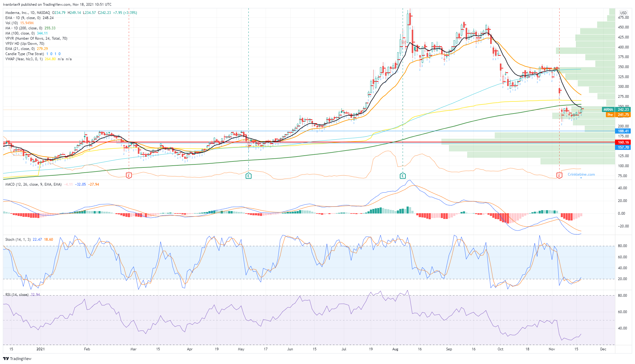635x364 pixels.
Task: Select the EMA 9 indicator legend showing 248.24
Action: pos(29,18)
